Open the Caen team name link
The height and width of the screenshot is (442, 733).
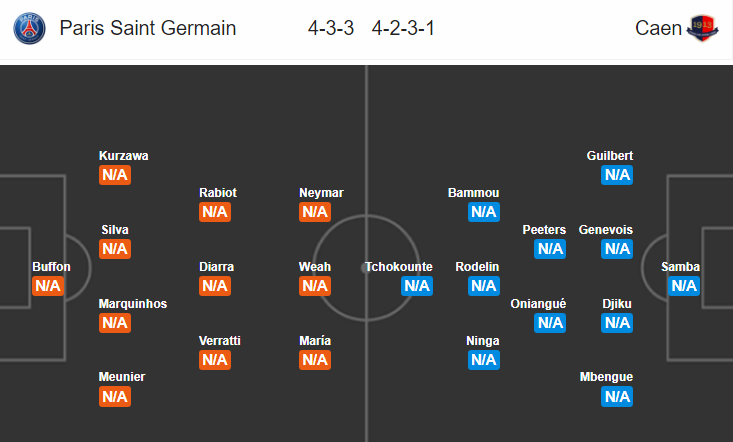pos(658,28)
